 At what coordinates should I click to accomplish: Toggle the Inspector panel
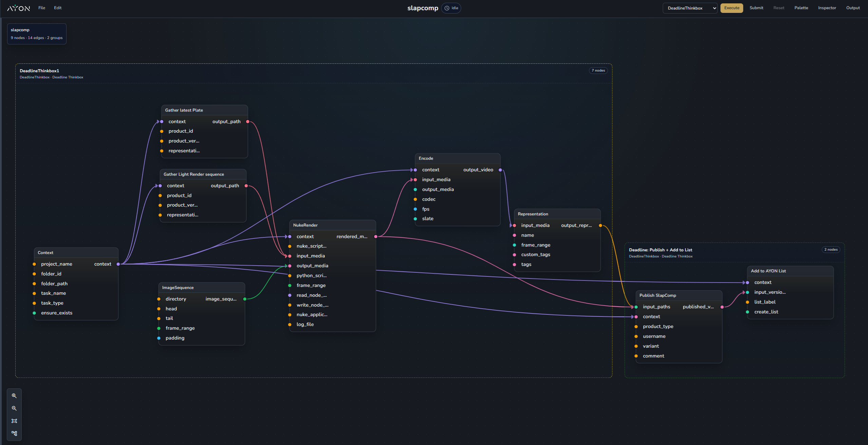tap(827, 8)
